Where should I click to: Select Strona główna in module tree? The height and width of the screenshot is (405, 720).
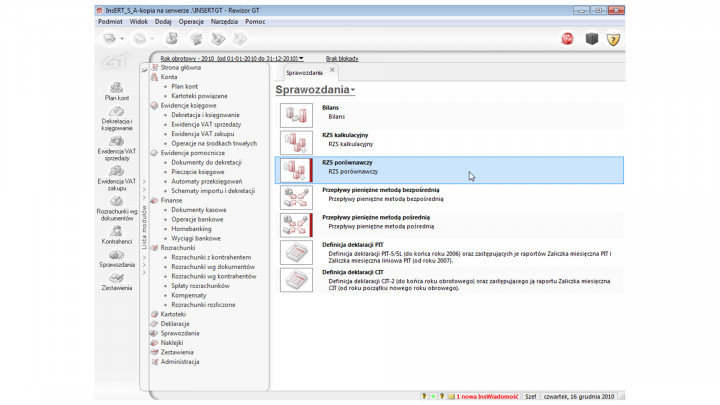coord(180,68)
